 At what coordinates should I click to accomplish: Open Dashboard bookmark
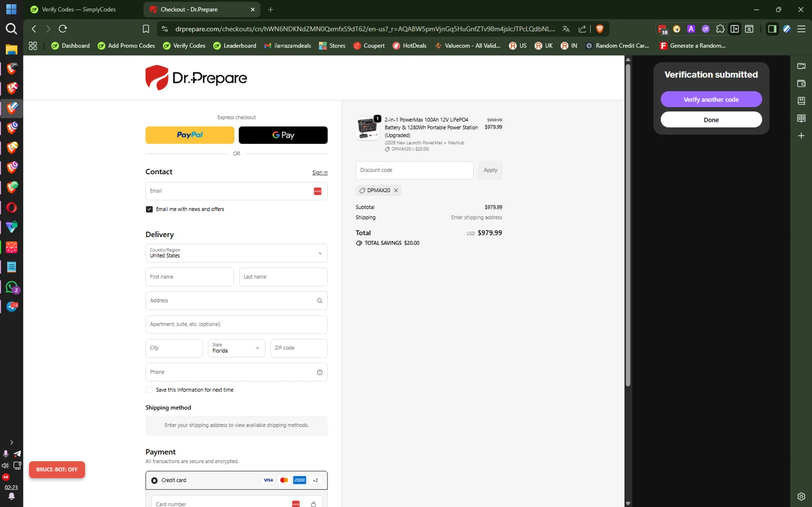click(x=70, y=46)
